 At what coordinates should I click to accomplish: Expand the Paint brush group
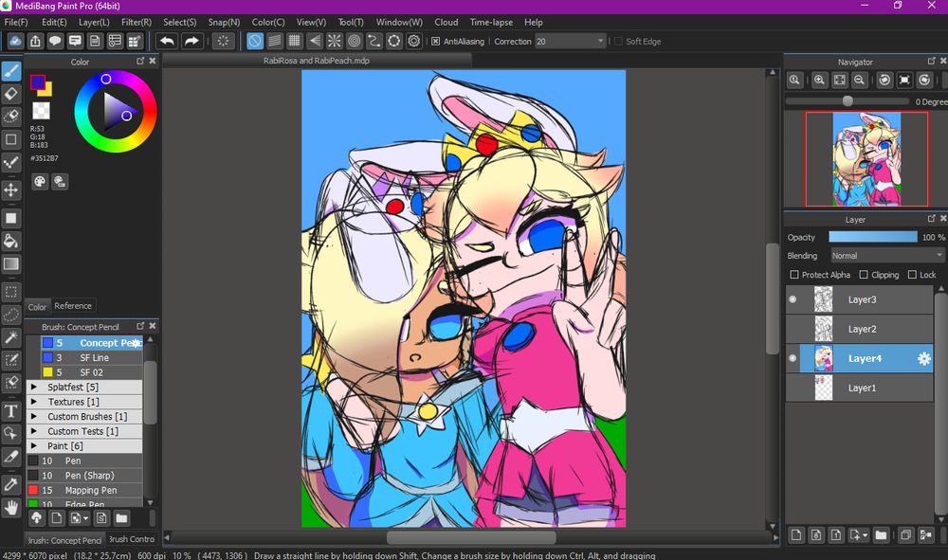34,446
